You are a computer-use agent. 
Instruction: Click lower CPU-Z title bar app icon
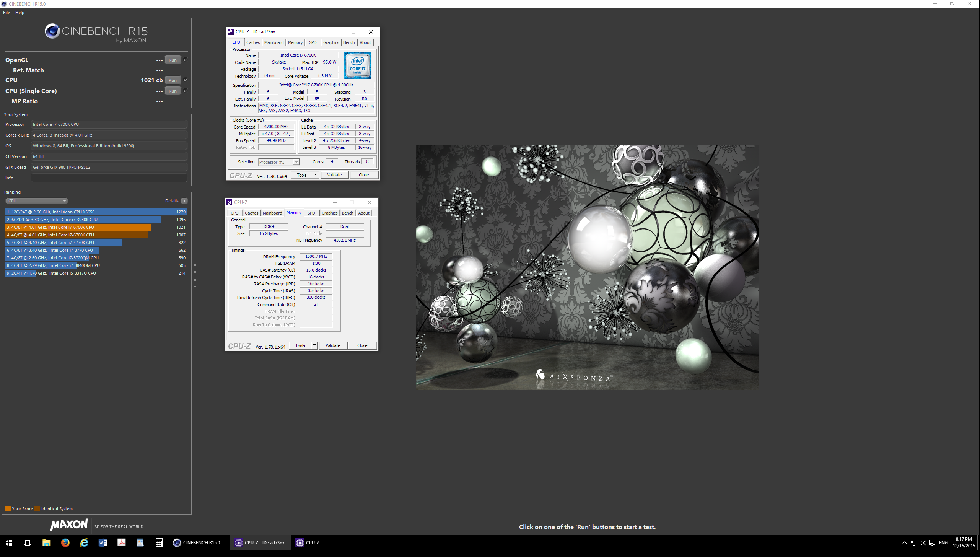click(229, 202)
